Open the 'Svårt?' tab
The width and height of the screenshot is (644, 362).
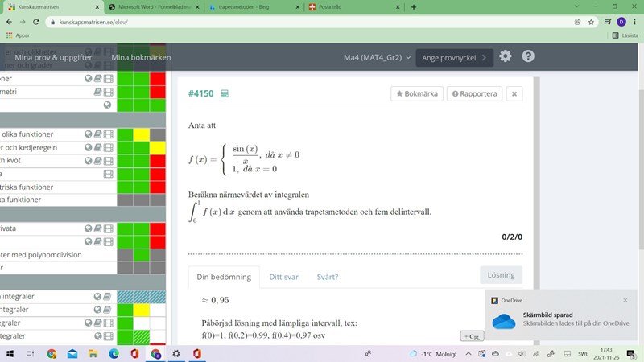327,277
